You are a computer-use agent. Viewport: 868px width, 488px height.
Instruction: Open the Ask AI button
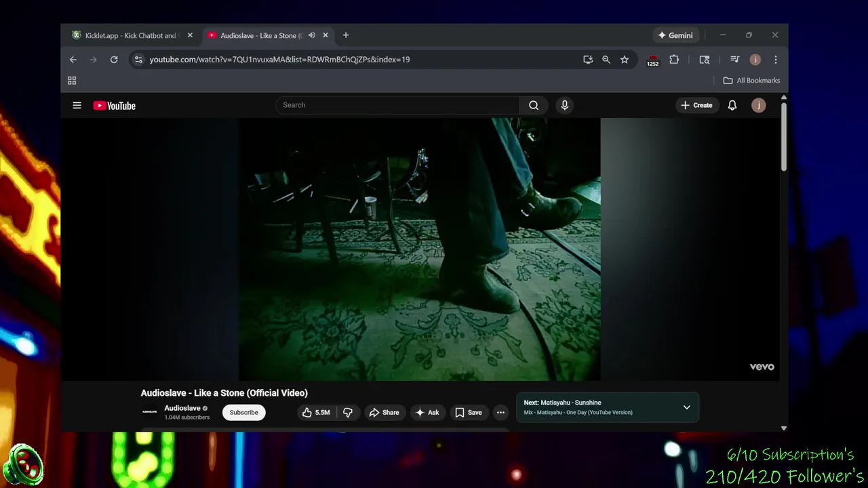427,412
